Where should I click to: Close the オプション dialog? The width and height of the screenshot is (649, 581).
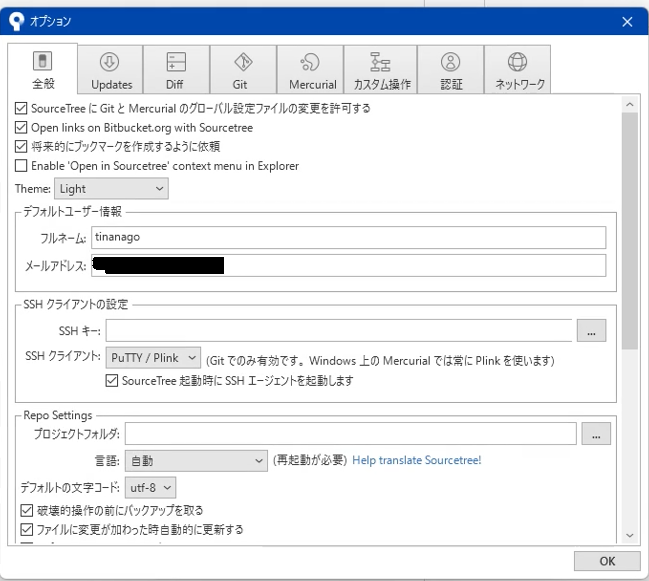tap(627, 22)
